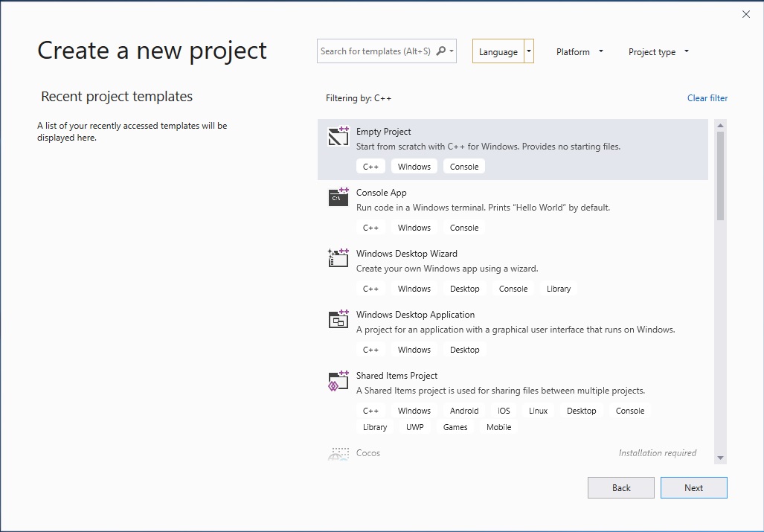Click the Console App template icon
Viewport: 764px width, 532px height.
(338, 197)
